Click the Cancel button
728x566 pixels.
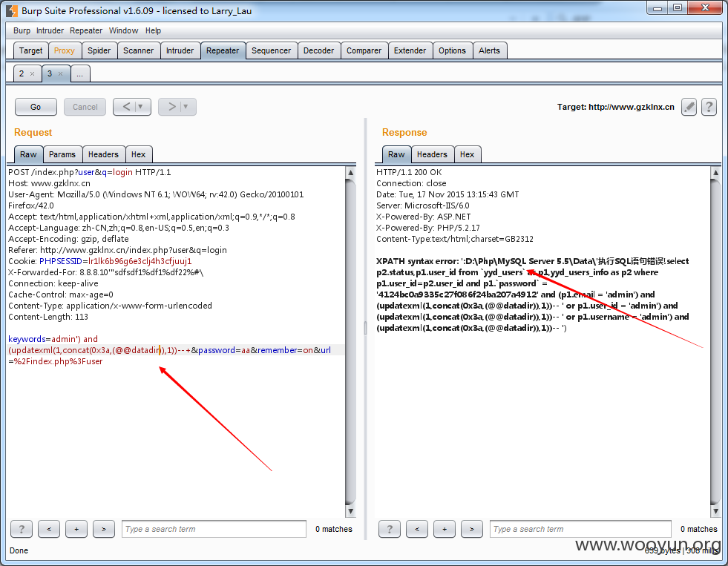tap(85, 107)
